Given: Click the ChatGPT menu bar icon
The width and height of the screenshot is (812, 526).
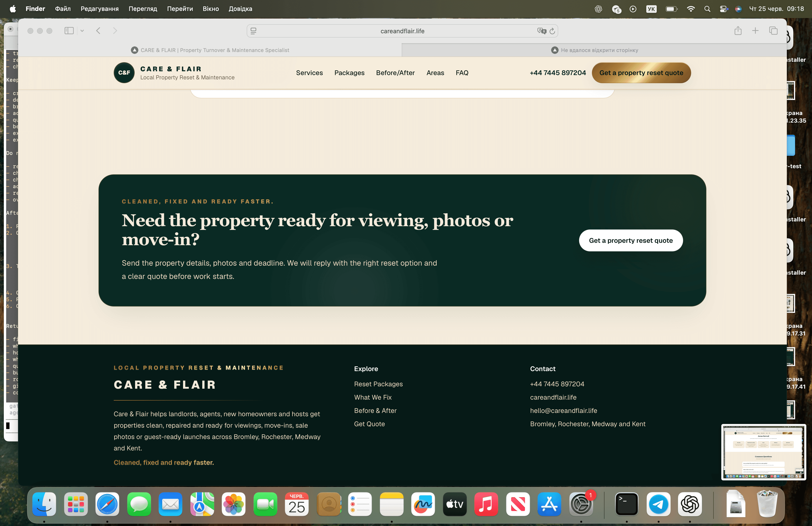Looking at the screenshot, I should (x=598, y=9).
